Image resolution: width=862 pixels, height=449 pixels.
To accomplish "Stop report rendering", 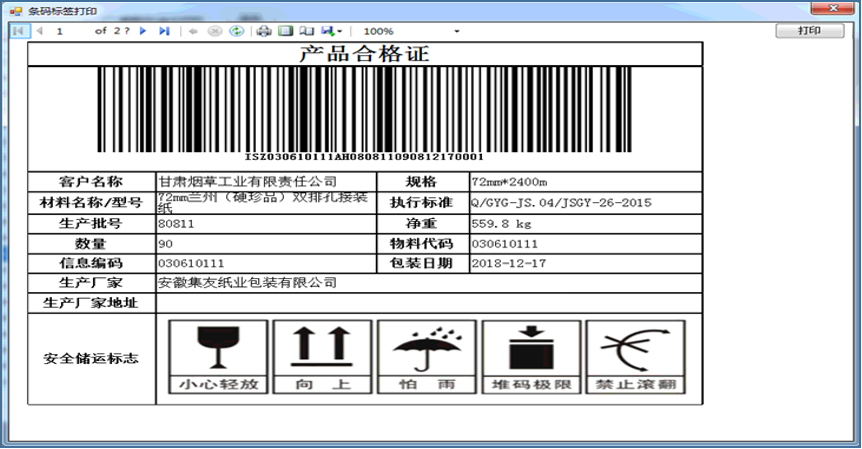I will coord(215,31).
